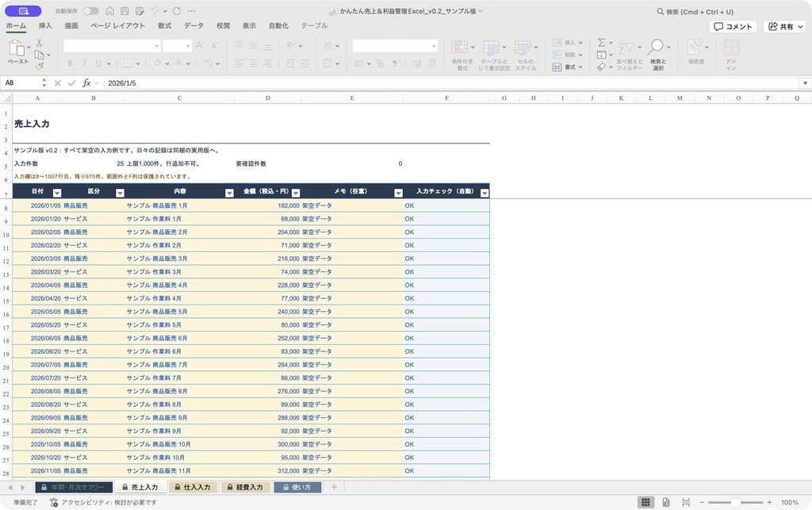The image size is (812, 510).
Task: Click the 共有 share button
Action: click(x=786, y=26)
